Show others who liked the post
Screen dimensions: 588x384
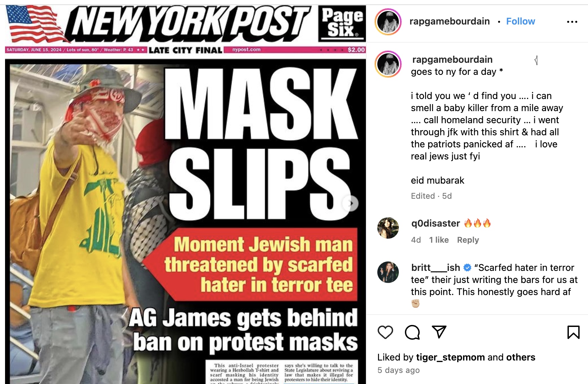520,357
